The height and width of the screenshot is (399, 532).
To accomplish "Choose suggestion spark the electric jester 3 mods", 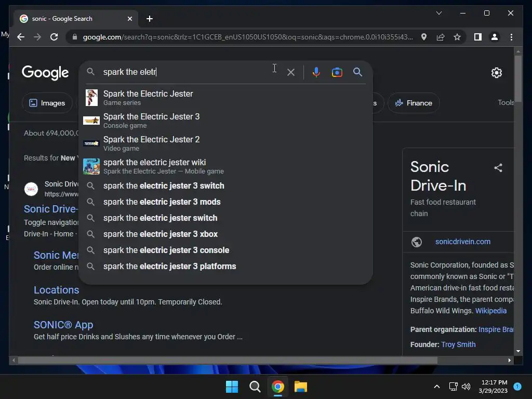I will 225,202.
